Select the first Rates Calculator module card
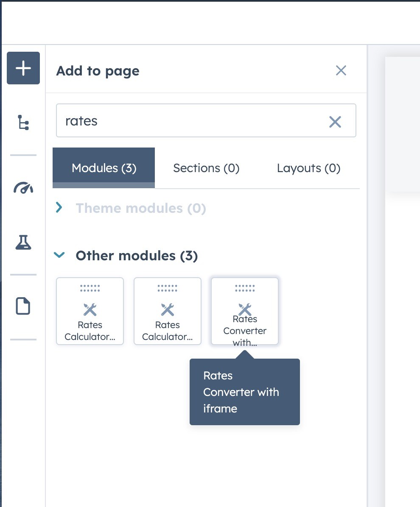 [x=90, y=311]
